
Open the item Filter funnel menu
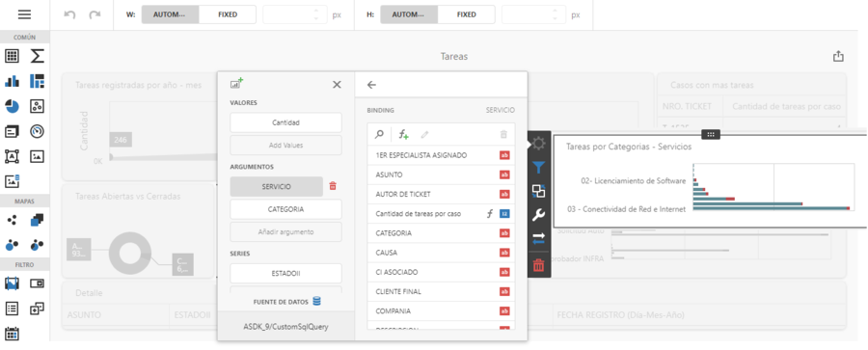coord(538,167)
